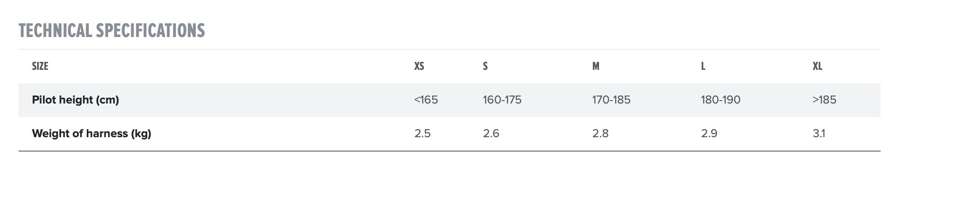Click the dark bottom border of the table

click(449, 151)
